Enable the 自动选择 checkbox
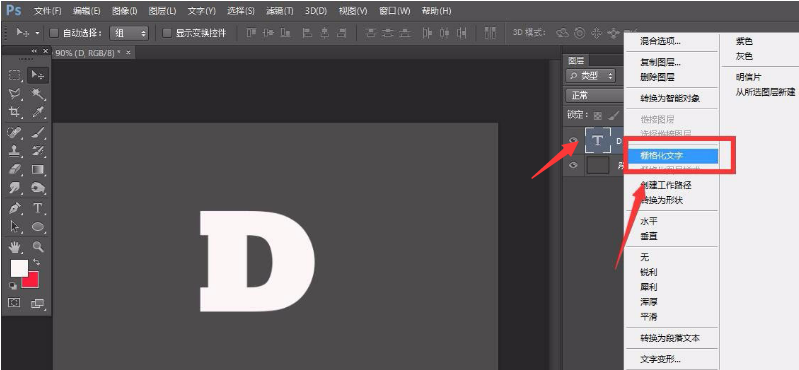The height and width of the screenshot is (370, 799). click(54, 33)
